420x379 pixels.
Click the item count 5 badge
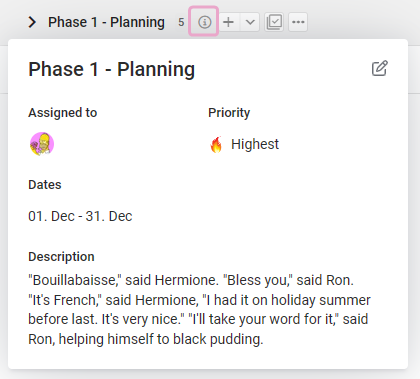pos(181,22)
